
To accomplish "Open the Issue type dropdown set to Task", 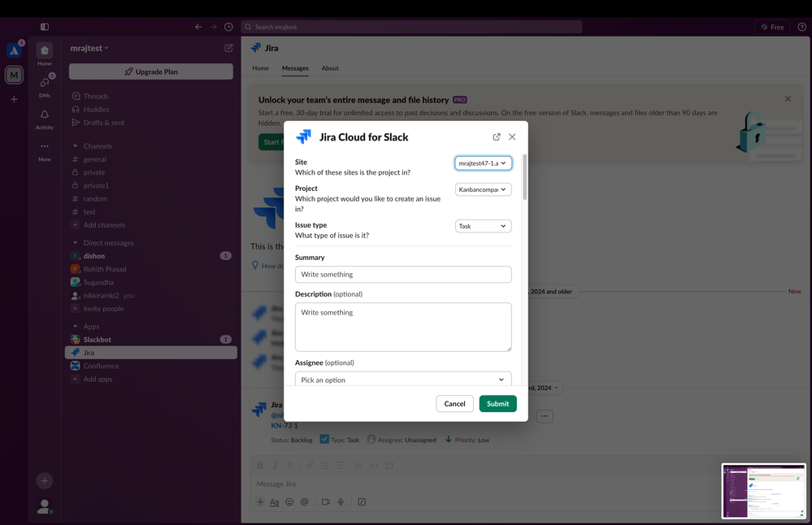I will [483, 226].
